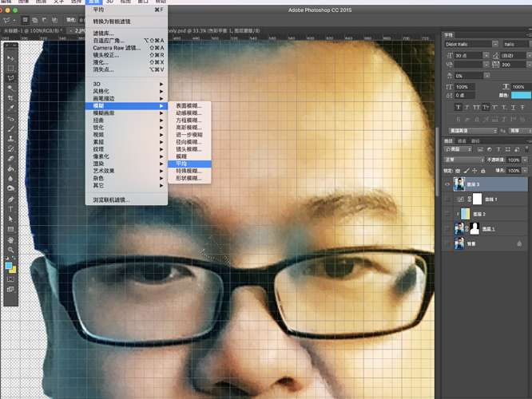Image resolution: width=532 pixels, height=399 pixels.
Task: Click lock all padlock icon in layers panel
Action: 483,171
